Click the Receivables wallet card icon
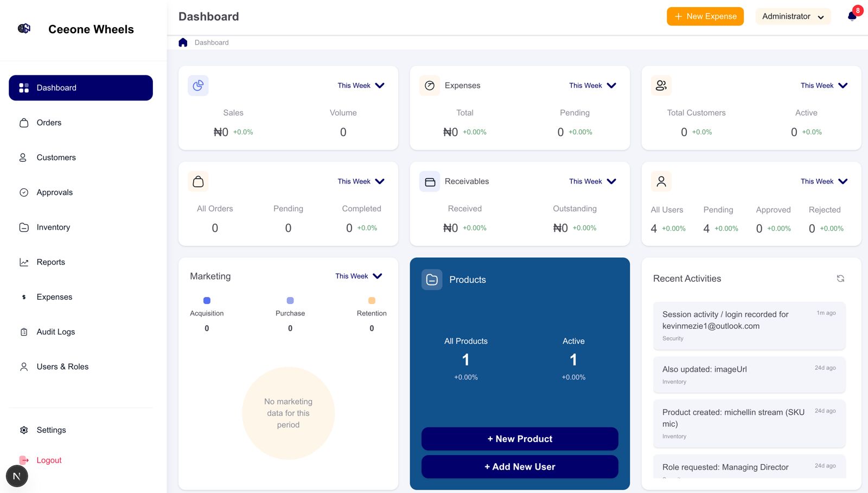 click(x=430, y=182)
